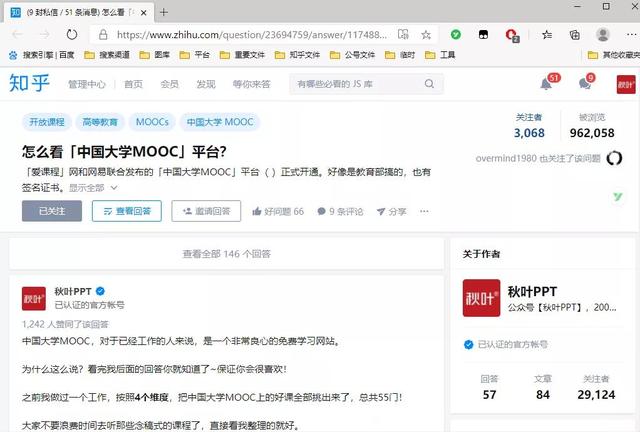Click overmind1980 follower avatar icon

(x=614, y=158)
